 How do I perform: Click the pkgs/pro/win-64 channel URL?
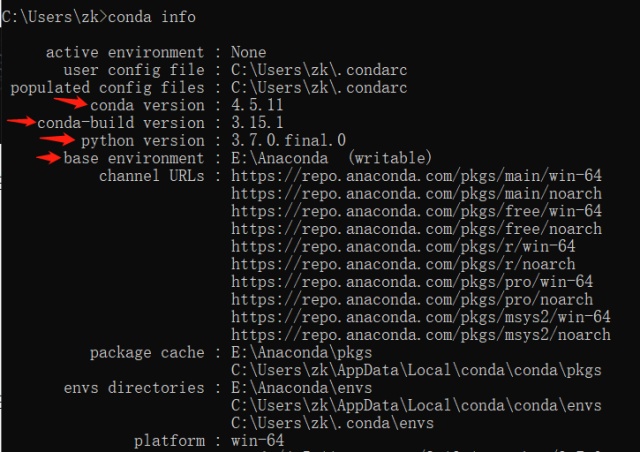[412, 282]
